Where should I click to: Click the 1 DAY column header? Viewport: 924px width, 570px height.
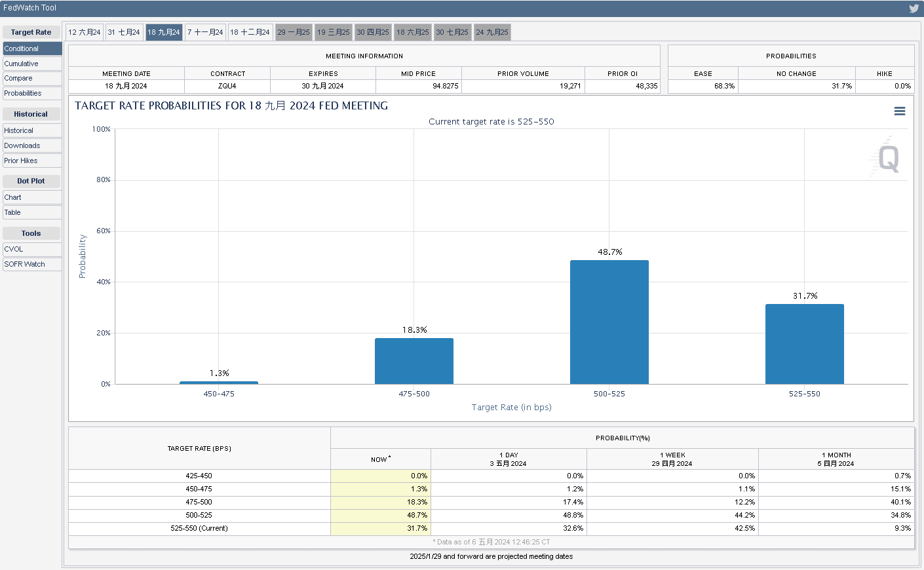pos(509,459)
